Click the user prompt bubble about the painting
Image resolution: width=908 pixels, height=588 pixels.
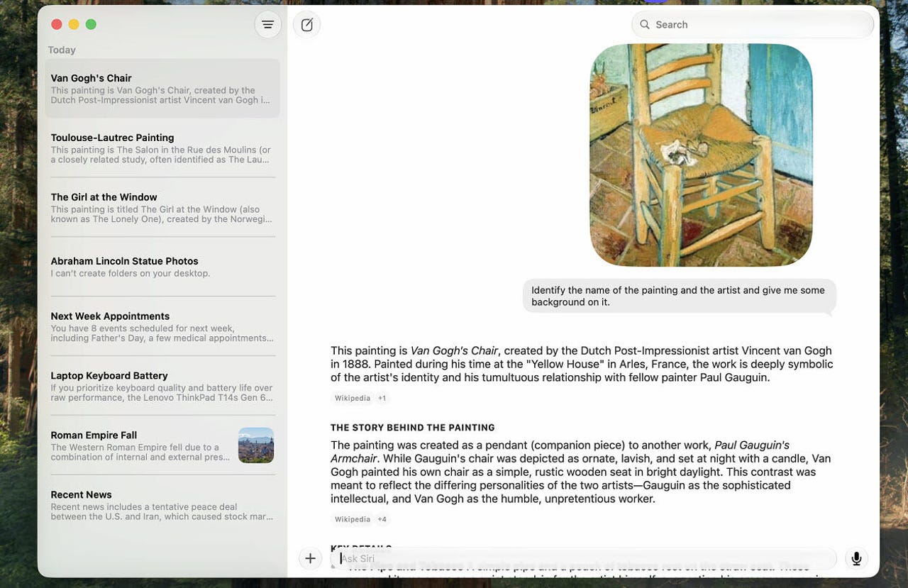click(x=679, y=296)
